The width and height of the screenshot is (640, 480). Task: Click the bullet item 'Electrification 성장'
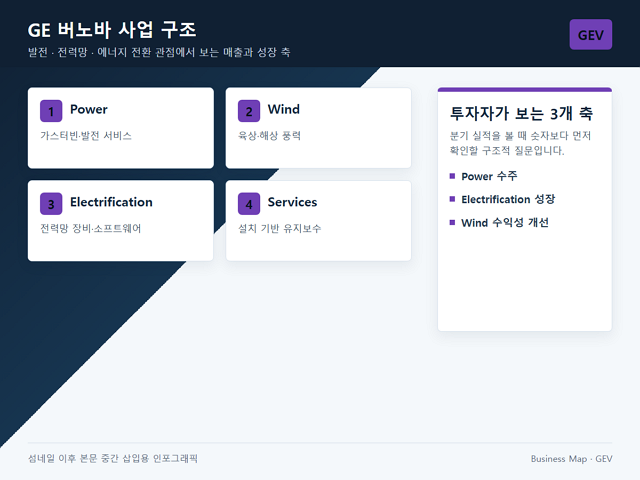coord(508,199)
